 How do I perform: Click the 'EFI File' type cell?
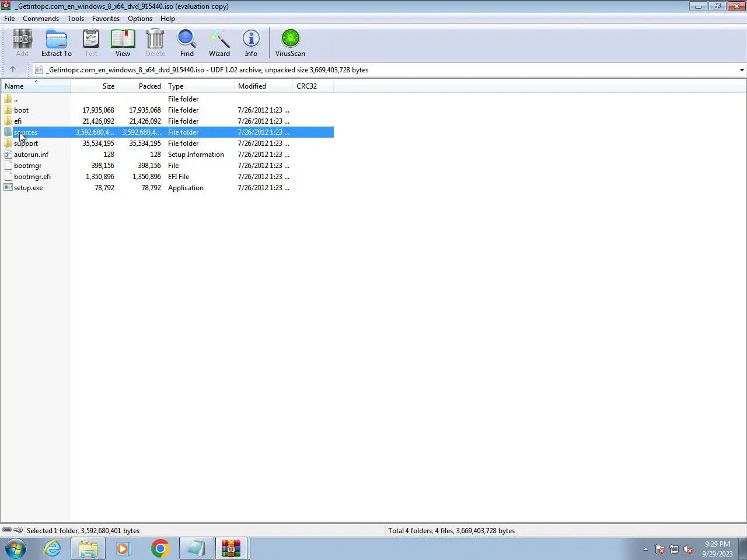(x=179, y=177)
